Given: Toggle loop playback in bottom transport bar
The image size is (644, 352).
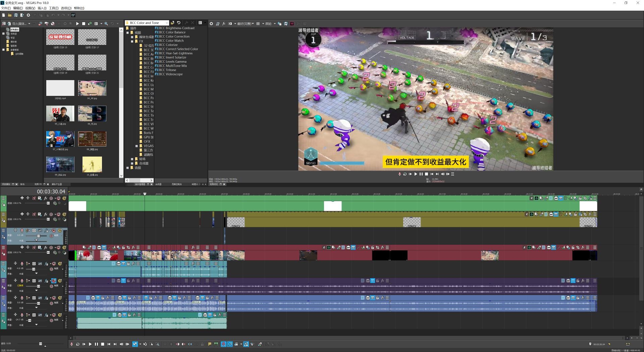Looking at the screenshot, I should [78, 344].
